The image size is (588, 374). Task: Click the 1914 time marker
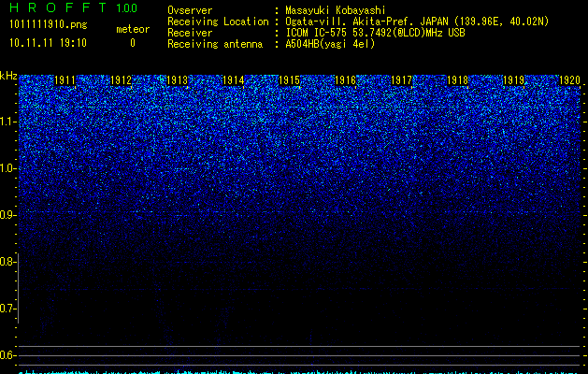(x=234, y=80)
